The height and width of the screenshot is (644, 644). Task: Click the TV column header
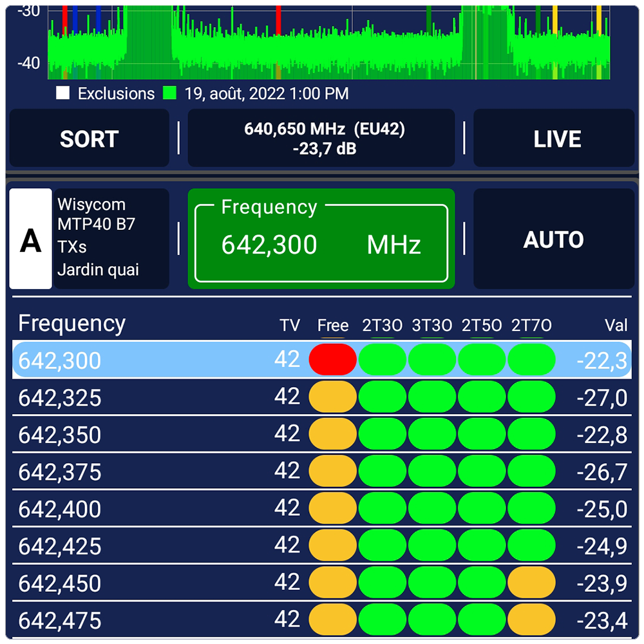point(290,325)
